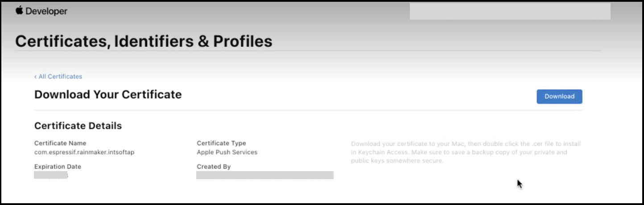Click the Expiration Date label
The image size is (644, 205).
tap(58, 166)
